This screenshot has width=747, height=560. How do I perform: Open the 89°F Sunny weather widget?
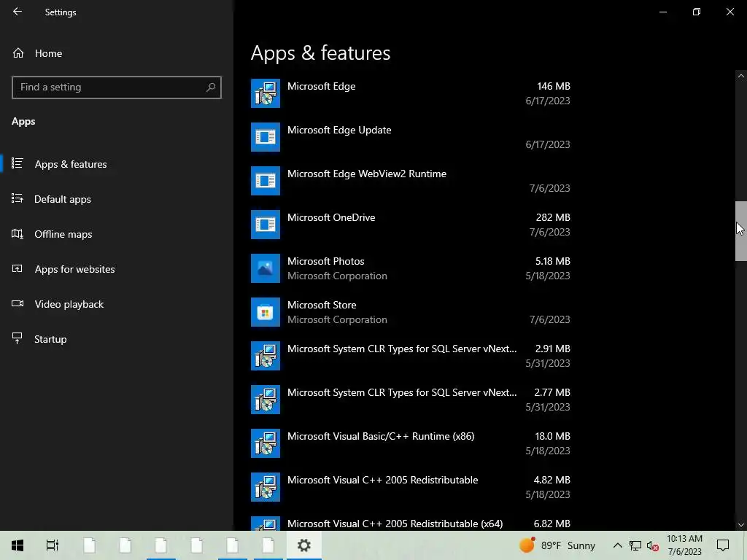click(x=557, y=545)
